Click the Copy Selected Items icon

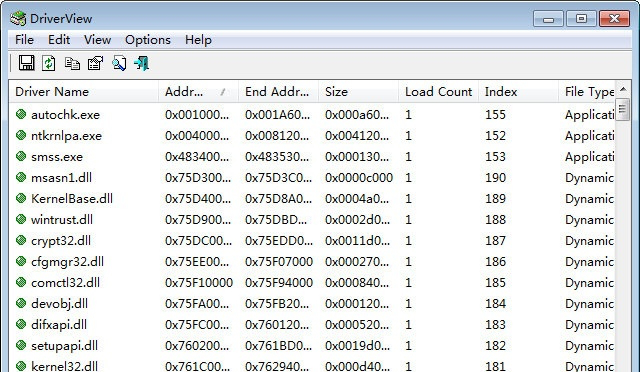pos(72,64)
